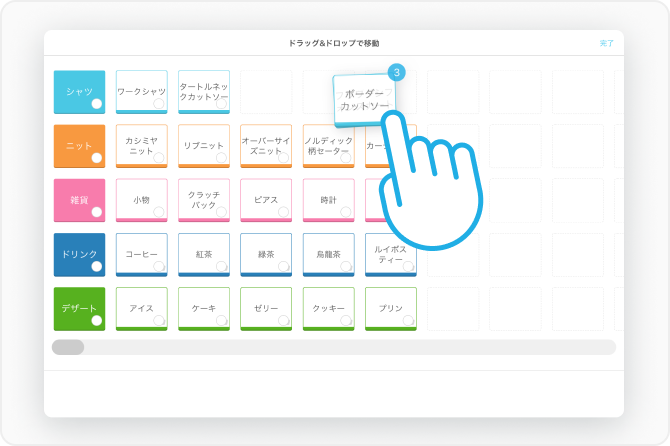670x446 pixels.
Task: Toggle the selection circle on ドリンク tile
Action: [97, 267]
